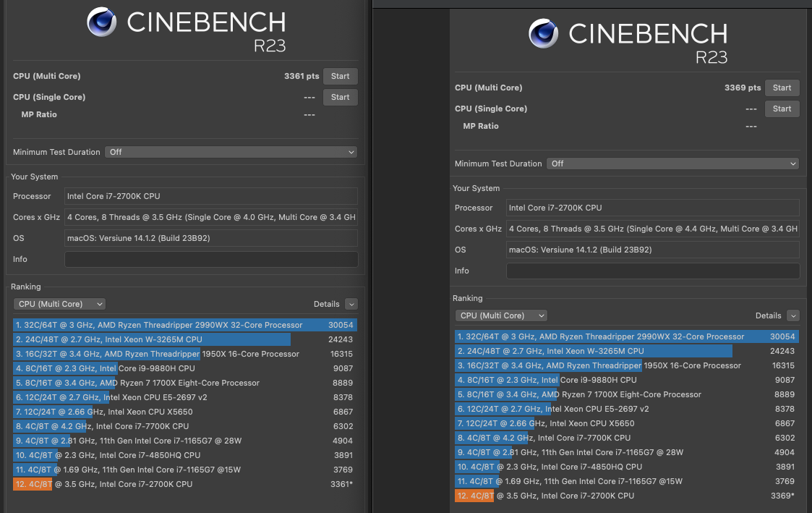Click the 3369* score in right ranking list
This screenshot has height=513, width=812.
[782, 496]
